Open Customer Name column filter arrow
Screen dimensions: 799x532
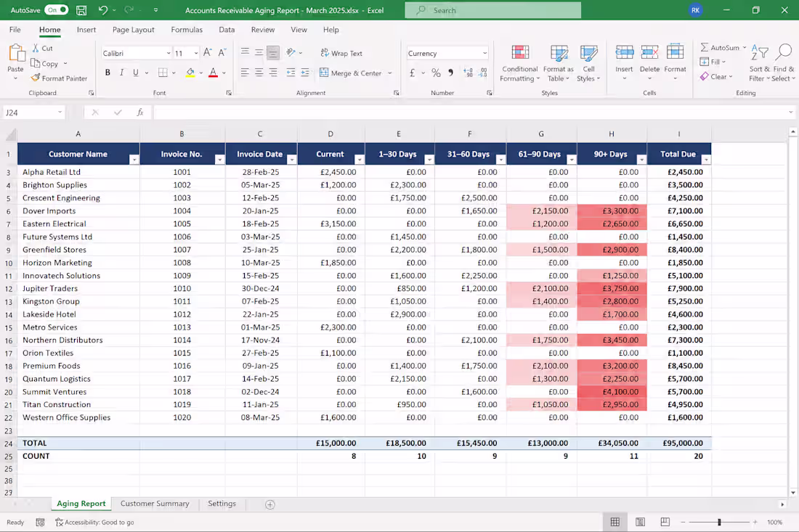(134, 160)
